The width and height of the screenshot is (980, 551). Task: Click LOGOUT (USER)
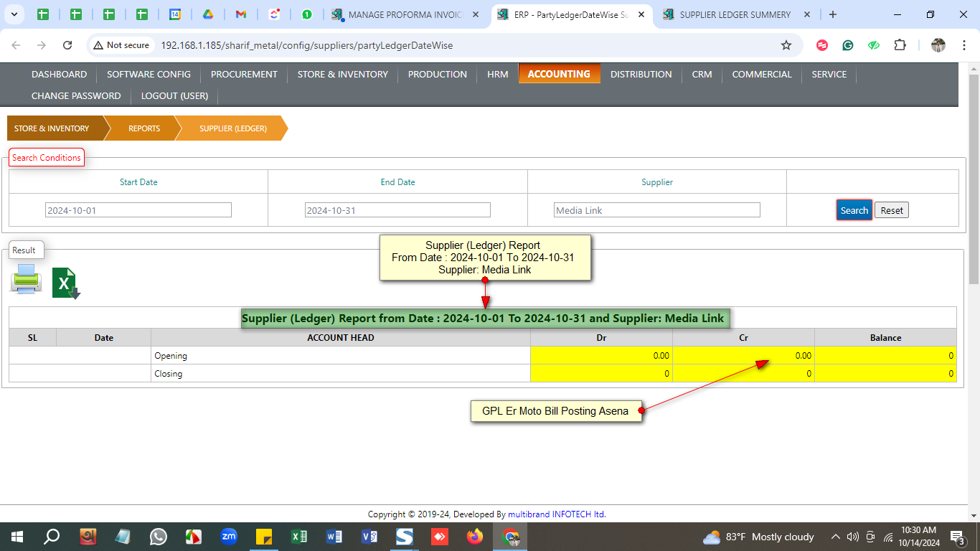point(174,95)
